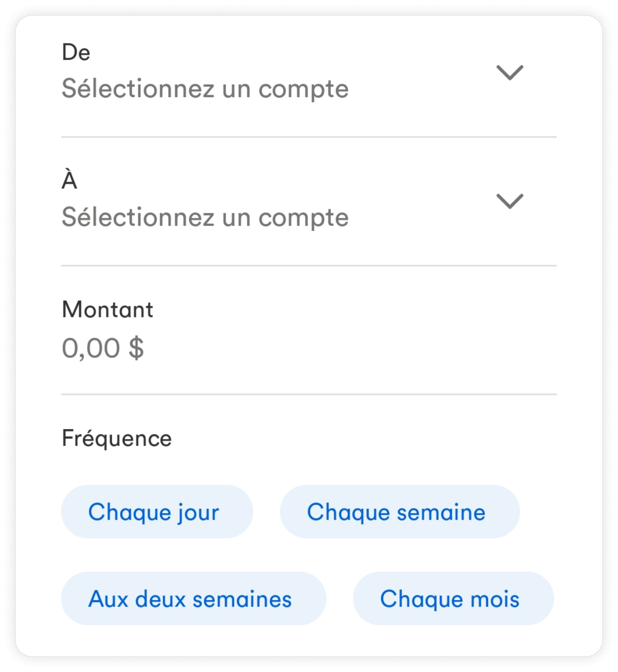Click the "Fréquence" section label
The image size is (618, 672).
[116, 438]
